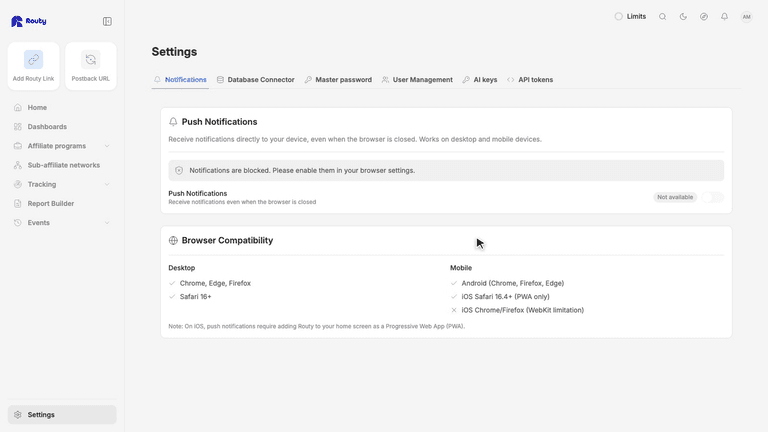Open the AI keys tab

[x=480, y=79]
